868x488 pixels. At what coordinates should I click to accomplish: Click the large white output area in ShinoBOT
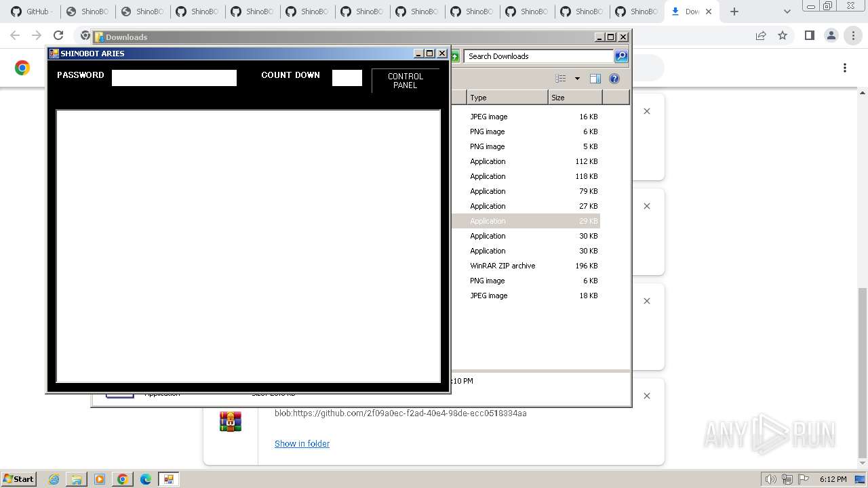pos(248,246)
